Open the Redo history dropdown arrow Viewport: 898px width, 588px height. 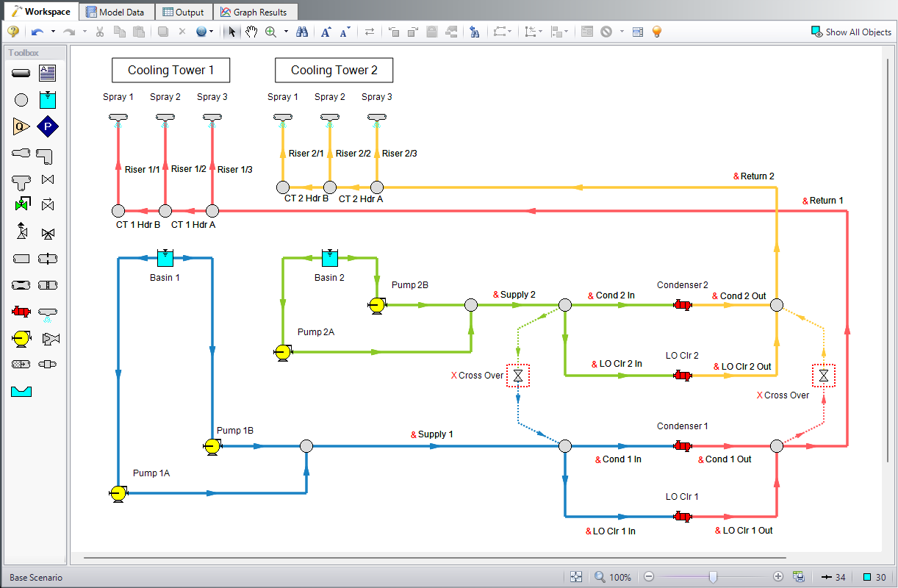[84, 32]
